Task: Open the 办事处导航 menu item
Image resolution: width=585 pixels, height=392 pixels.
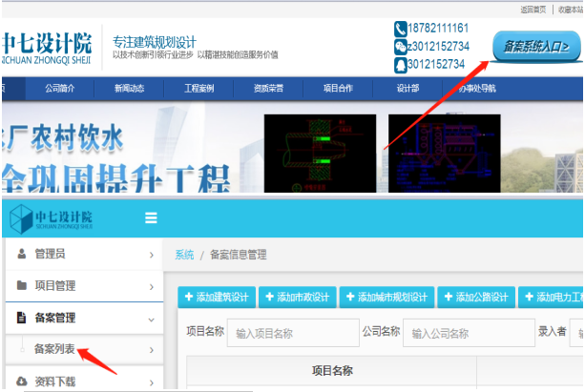Action: pos(477,89)
